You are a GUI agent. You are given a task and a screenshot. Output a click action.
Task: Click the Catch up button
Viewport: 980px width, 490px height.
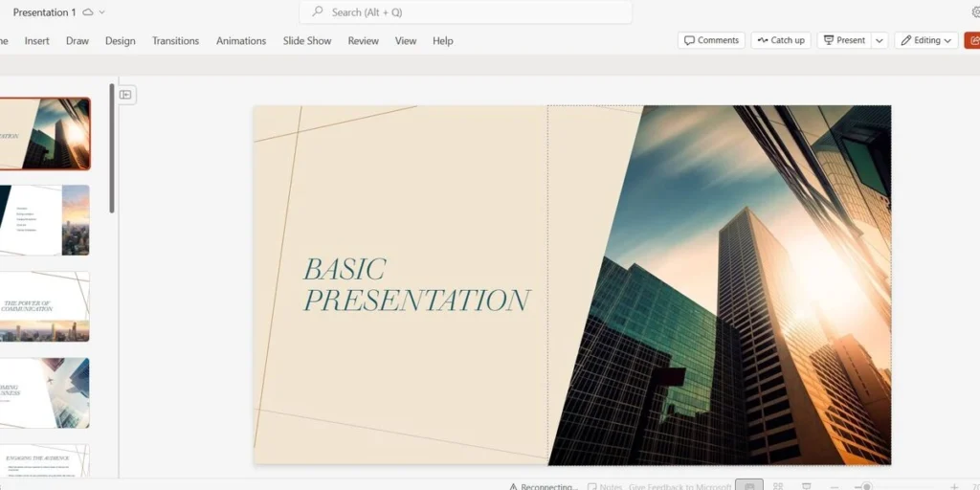(x=781, y=40)
